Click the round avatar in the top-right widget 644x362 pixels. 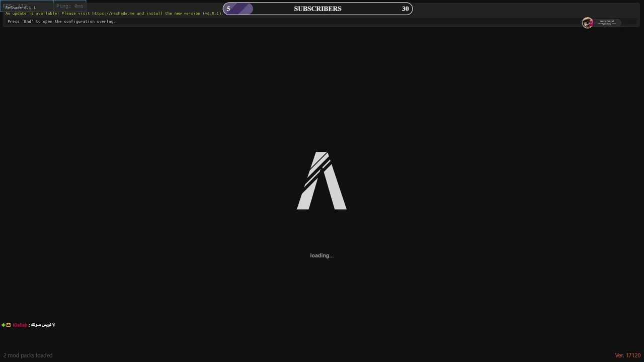(587, 23)
